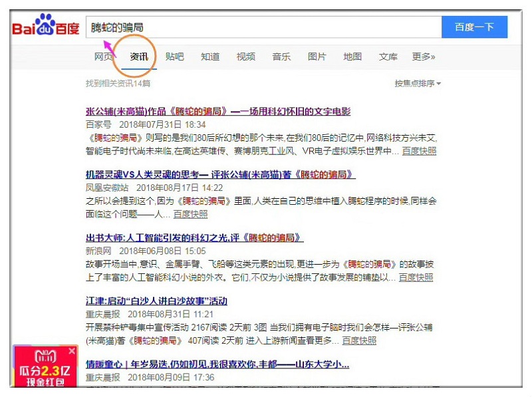Switch to the 视频 tab
Image resolution: width=532 pixels, height=397 pixels.
245,57
